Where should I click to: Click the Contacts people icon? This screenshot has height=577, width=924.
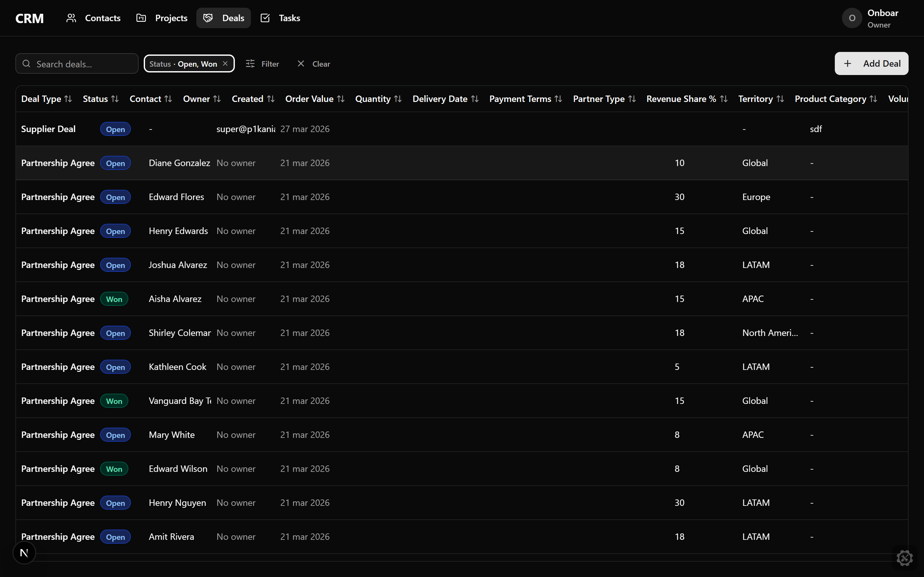(x=71, y=18)
